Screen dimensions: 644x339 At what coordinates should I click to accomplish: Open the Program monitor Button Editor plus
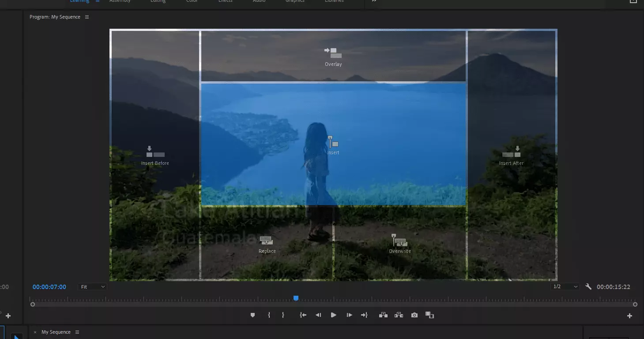[x=629, y=316]
